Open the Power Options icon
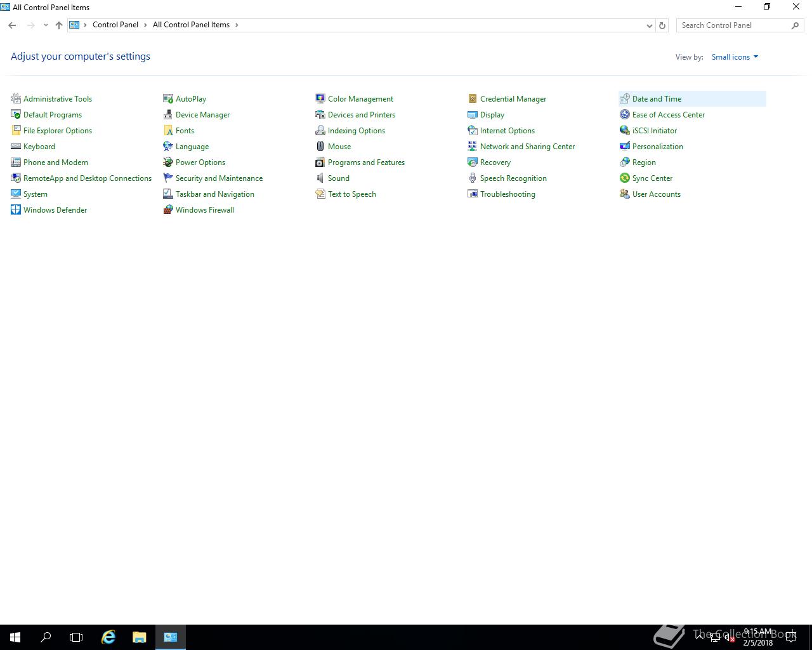Viewport: 812px width, 650px height. [x=168, y=162]
